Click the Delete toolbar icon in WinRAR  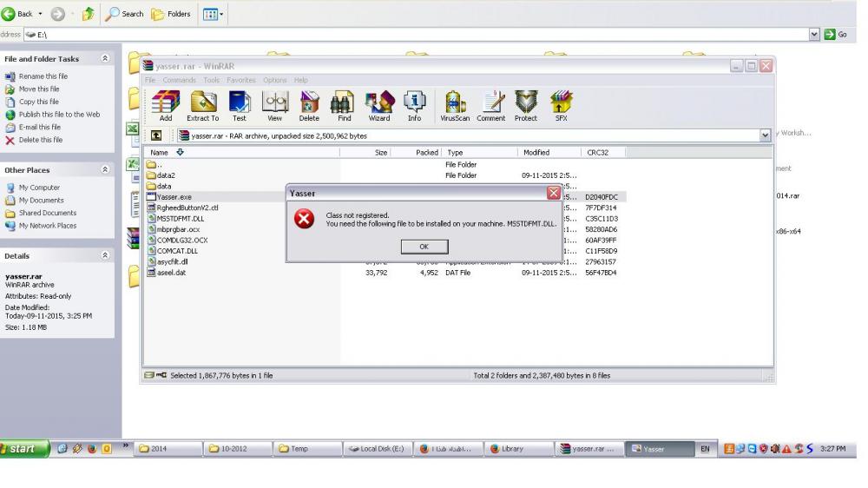tap(309, 106)
